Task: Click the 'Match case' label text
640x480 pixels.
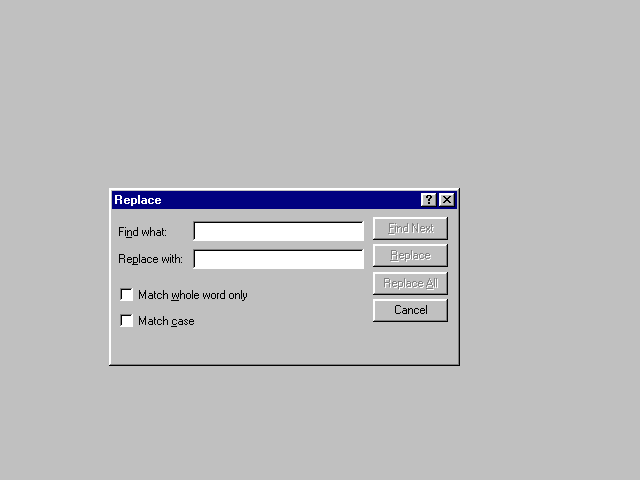Action: 166,321
